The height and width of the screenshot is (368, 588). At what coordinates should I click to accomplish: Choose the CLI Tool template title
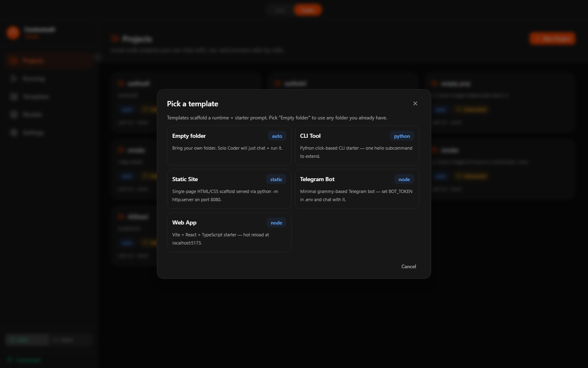(310, 136)
